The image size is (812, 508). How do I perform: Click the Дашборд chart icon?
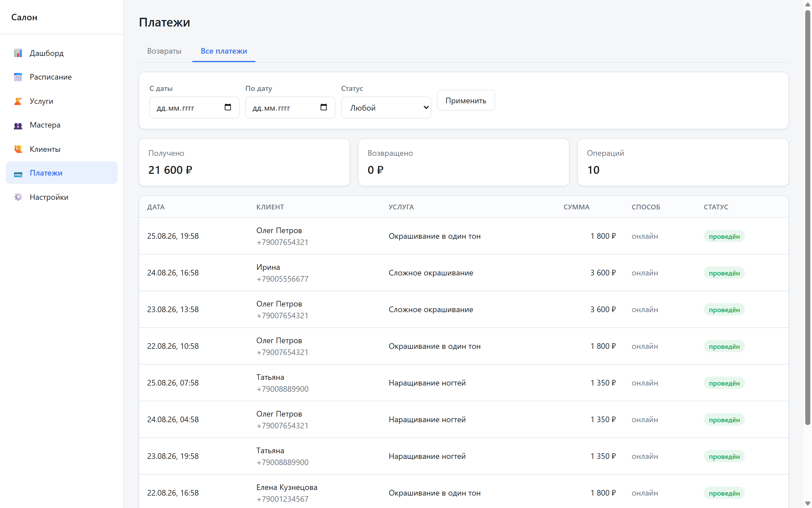coord(18,53)
